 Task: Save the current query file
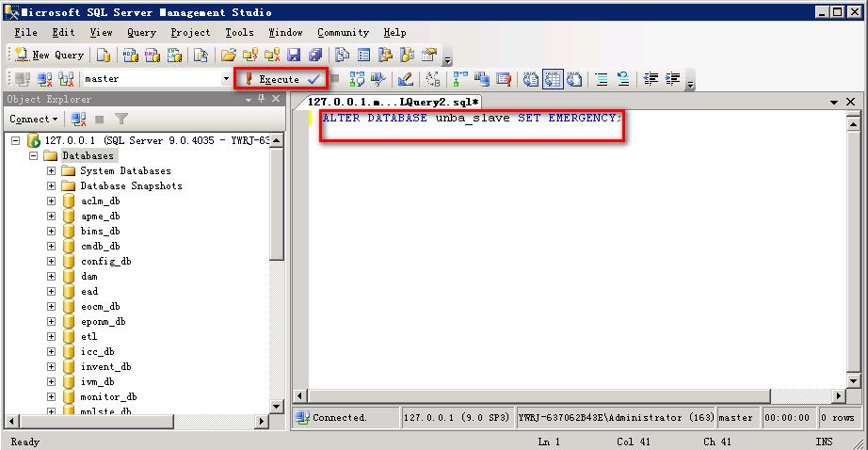[294, 55]
